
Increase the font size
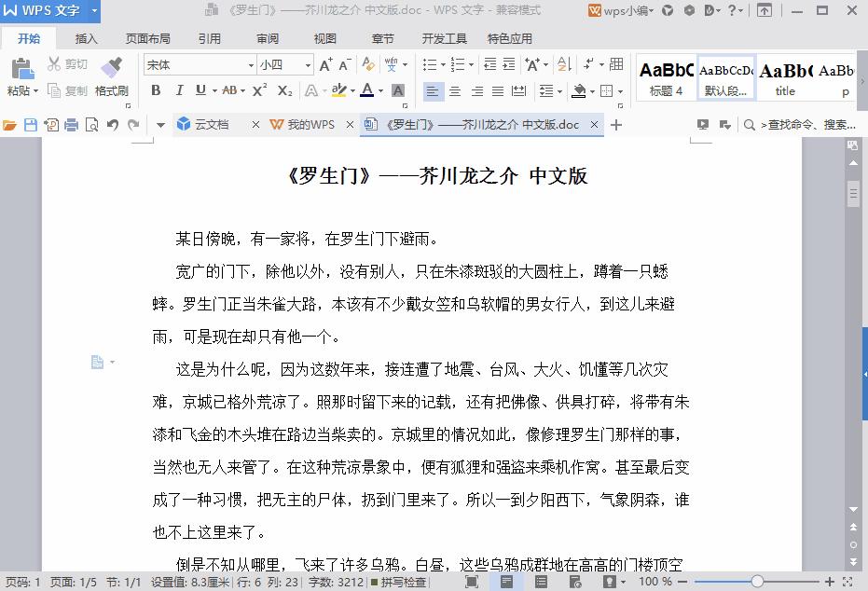coord(324,64)
